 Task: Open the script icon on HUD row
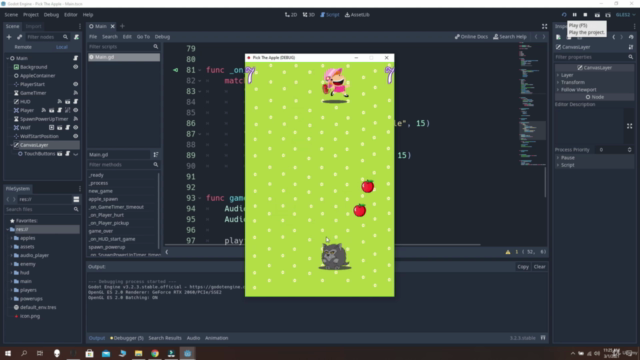(x=76, y=102)
